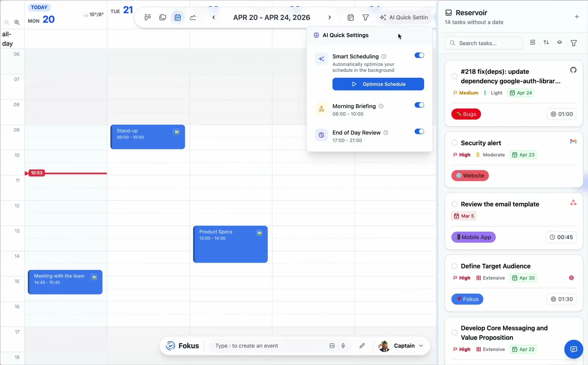Focus the create event input field
Screen dimensions: 588x365
[268, 346]
